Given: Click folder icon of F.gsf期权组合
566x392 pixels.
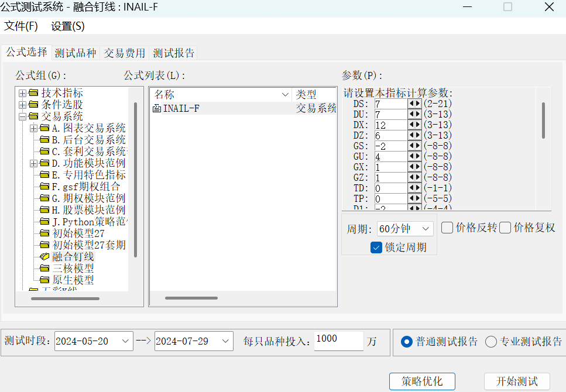Looking at the screenshot, I should click(x=44, y=186).
